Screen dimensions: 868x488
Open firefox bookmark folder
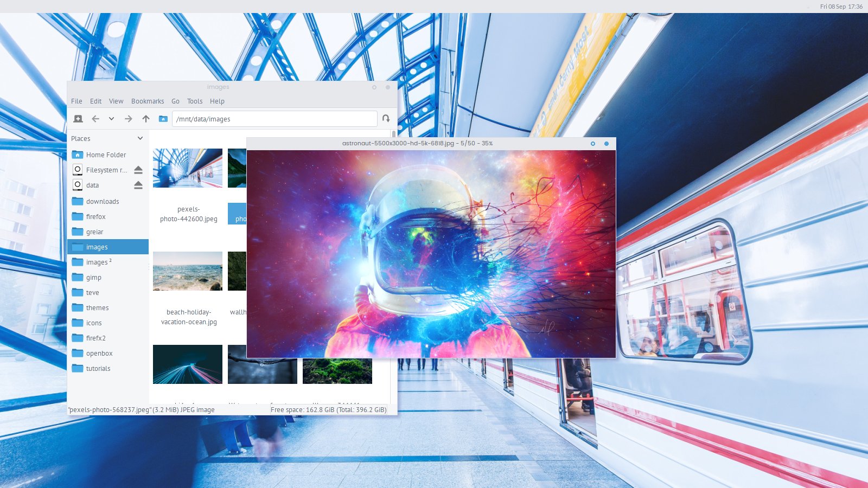tap(108, 217)
